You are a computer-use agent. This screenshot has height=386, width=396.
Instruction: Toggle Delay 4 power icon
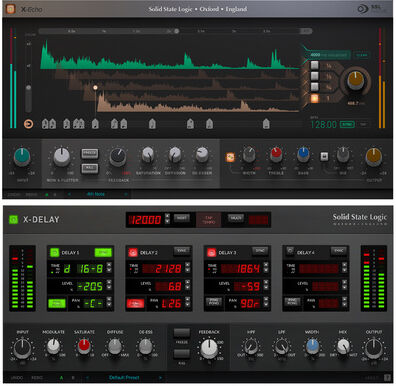(290, 251)
